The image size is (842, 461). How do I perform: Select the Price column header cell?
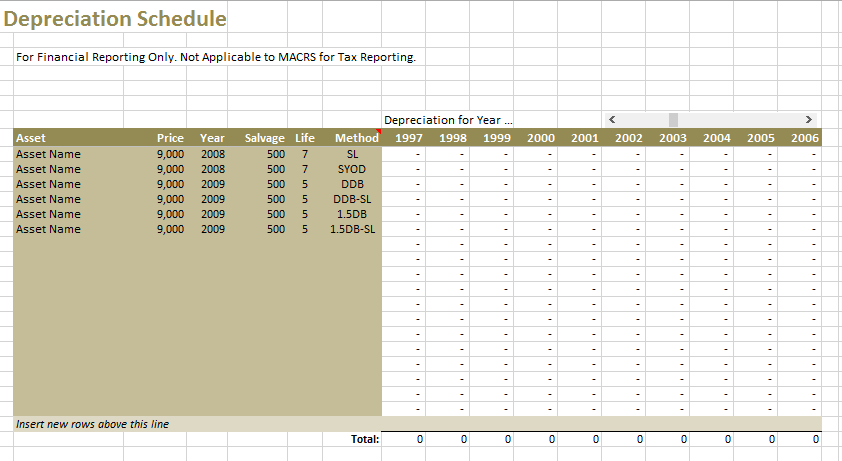(x=170, y=138)
